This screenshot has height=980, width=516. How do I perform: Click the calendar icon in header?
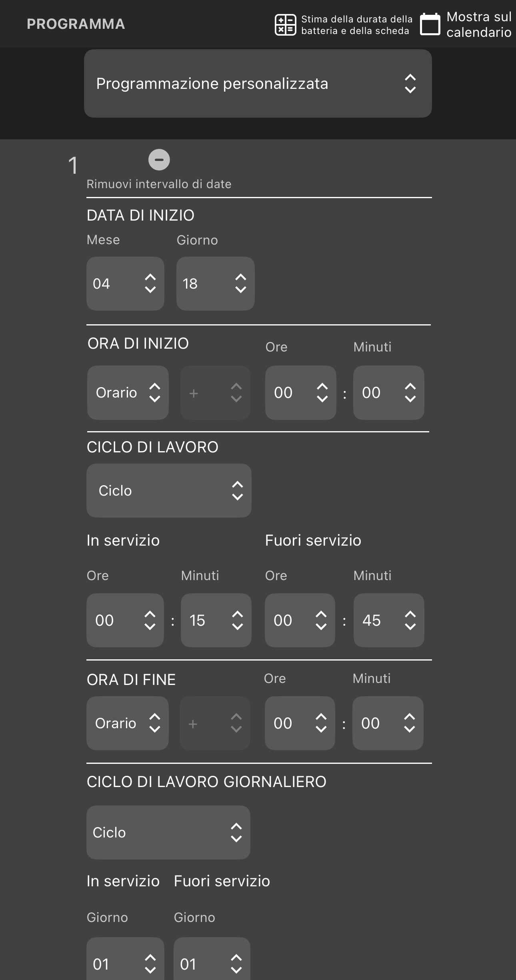(430, 24)
